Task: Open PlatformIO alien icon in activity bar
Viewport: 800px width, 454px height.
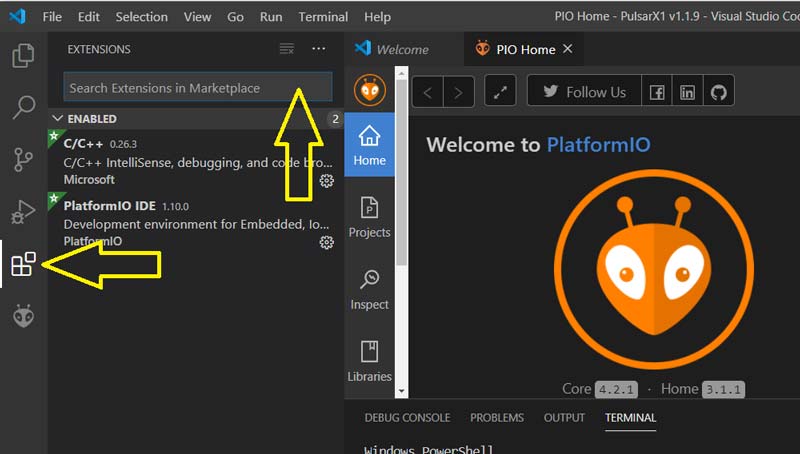Action: coord(23,316)
